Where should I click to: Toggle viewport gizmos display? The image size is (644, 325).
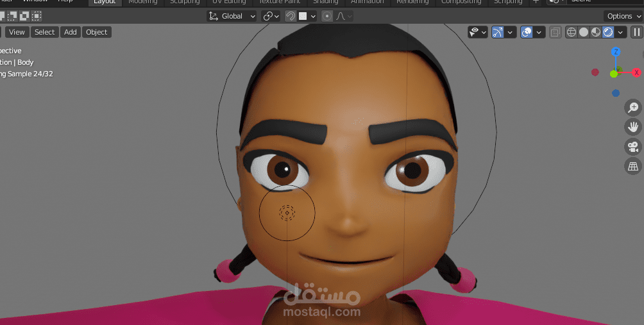(x=497, y=32)
